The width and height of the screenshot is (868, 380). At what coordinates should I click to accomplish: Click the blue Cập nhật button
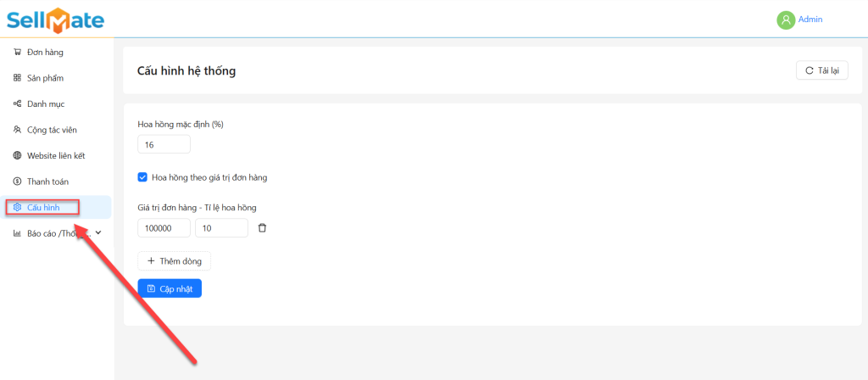pyautogui.click(x=170, y=288)
